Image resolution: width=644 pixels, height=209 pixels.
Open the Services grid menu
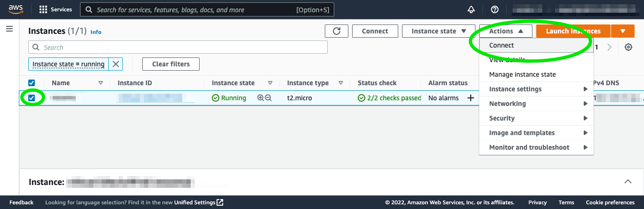56,9
